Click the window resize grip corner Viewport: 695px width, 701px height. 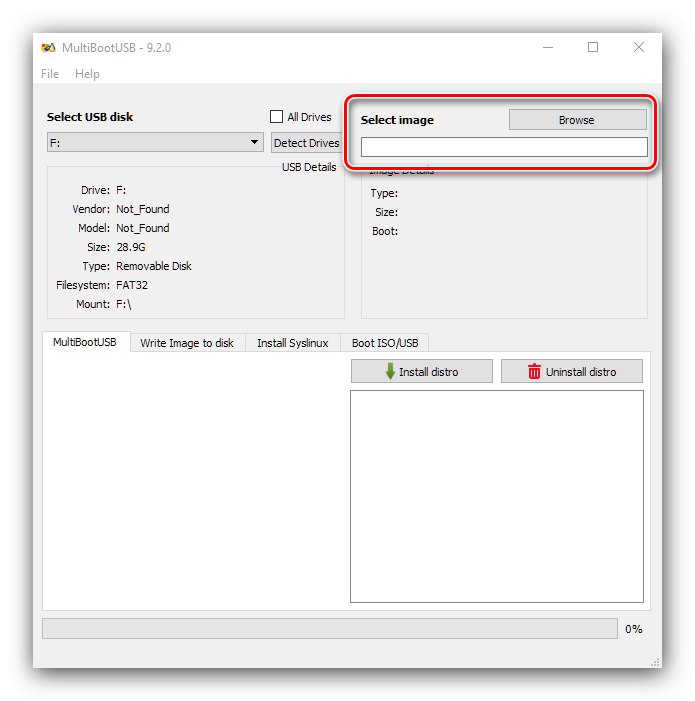click(x=656, y=662)
